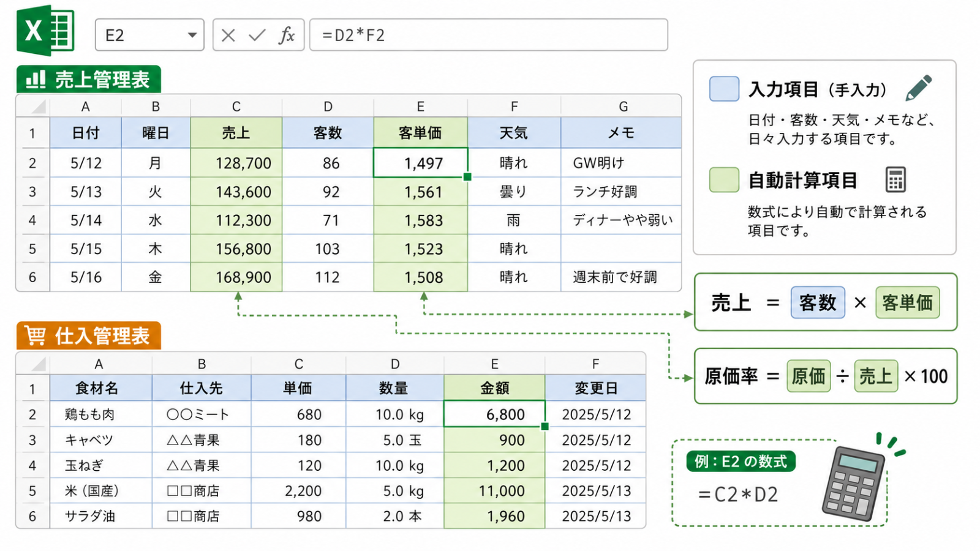This screenshot has width=980, height=551.
Task: Click the 曜日 header cell
Action: click(156, 132)
